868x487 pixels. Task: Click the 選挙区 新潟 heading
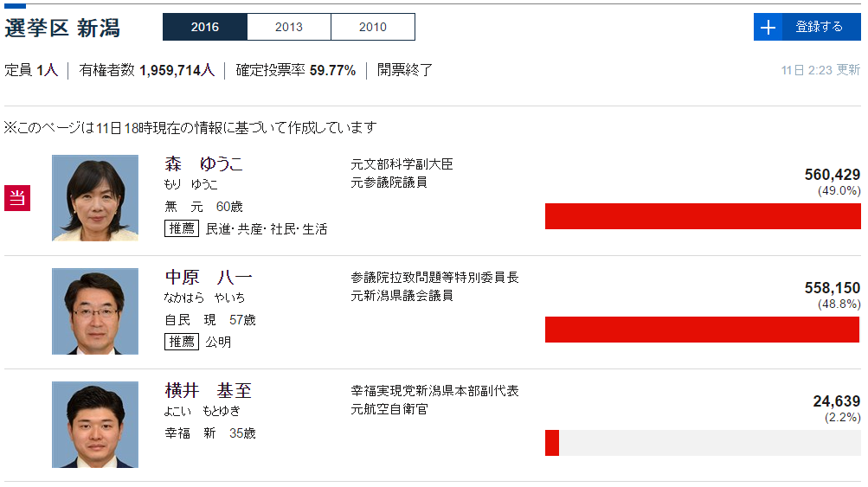coord(62,28)
